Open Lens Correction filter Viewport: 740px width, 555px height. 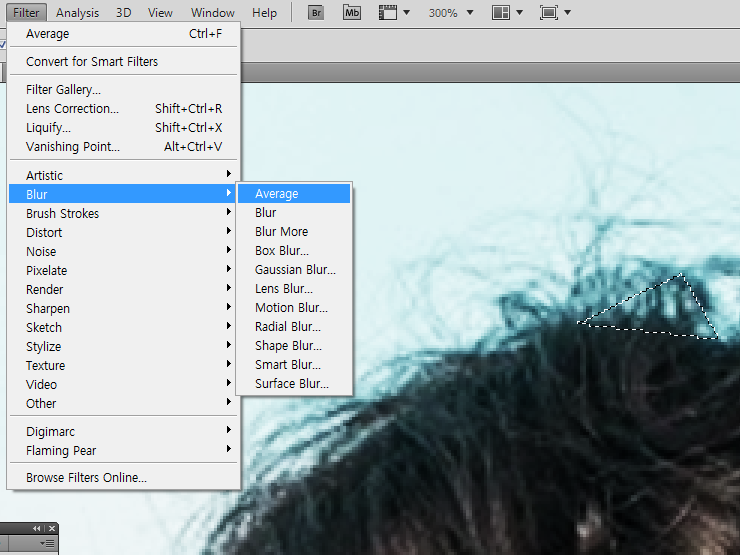(x=123, y=109)
